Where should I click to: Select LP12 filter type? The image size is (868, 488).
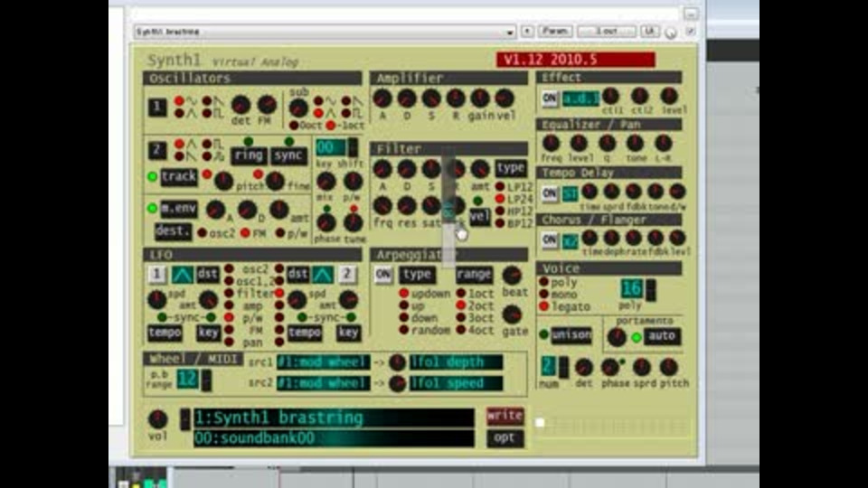[x=500, y=187]
